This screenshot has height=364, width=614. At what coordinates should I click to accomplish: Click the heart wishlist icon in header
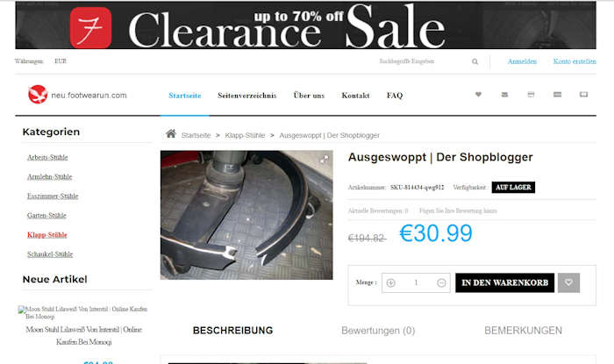click(x=478, y=95)
